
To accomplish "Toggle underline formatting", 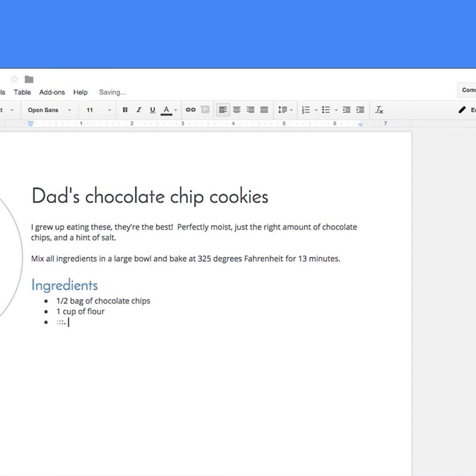I will click(152, 110).
